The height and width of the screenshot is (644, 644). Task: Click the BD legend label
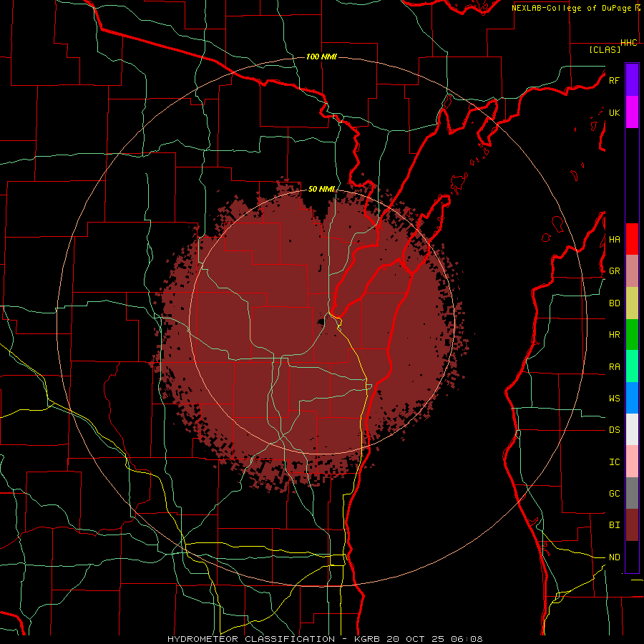[614, 303]
